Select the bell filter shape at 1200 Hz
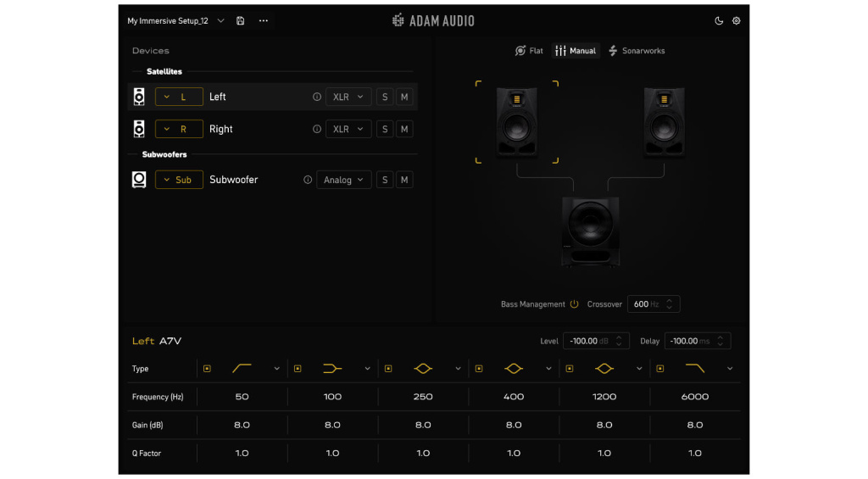 click(604, 368)
